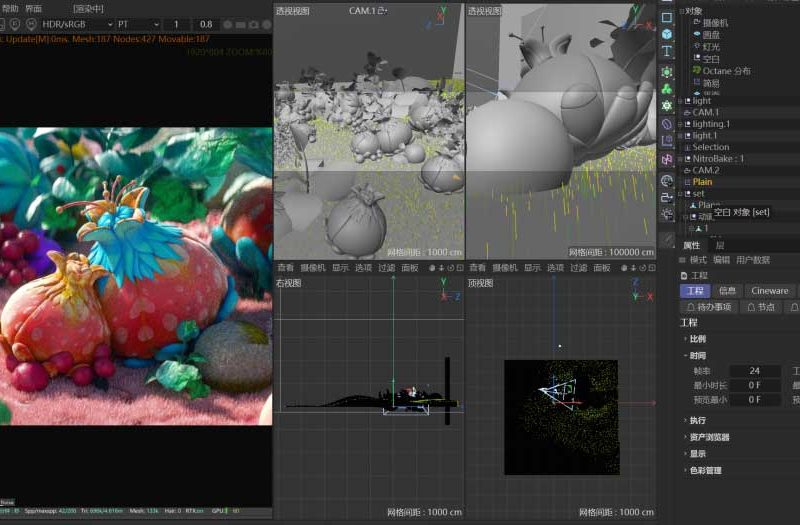Click the round sphere icon after 0.8 field
Viewport: 800px width, 525px height.
[228, 24]
